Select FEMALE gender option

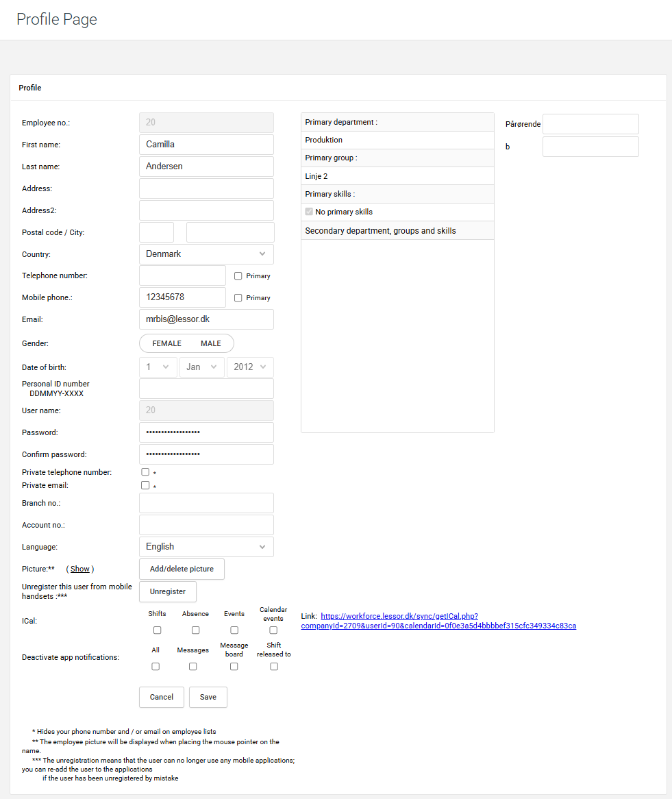pos(166,343)
